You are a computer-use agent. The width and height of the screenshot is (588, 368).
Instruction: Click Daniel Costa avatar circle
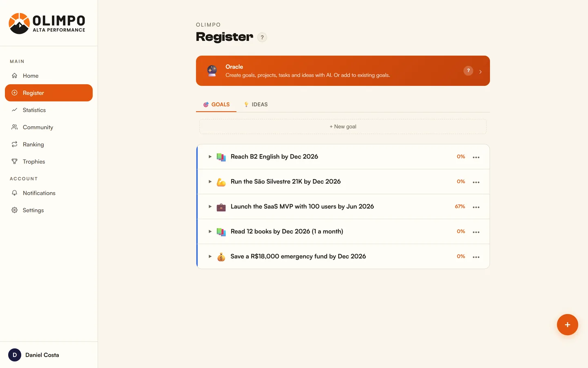pos(15,355)
